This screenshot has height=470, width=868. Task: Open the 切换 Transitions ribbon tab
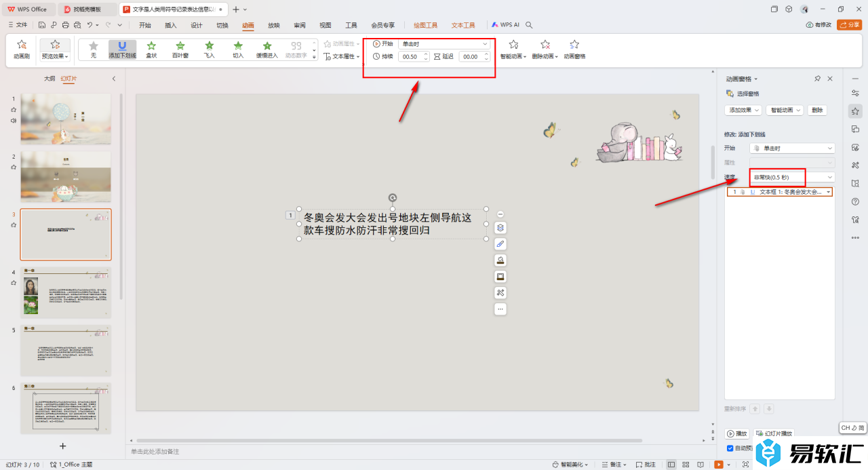coord(222,25)
